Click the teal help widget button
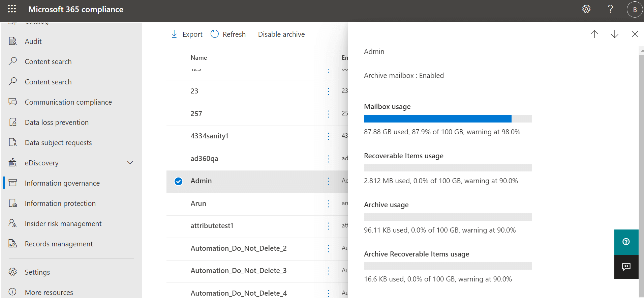 click(626, 242)
